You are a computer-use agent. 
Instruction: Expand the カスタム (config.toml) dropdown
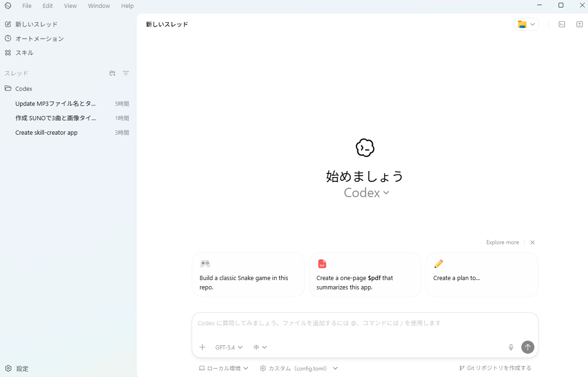click(298, 368)
